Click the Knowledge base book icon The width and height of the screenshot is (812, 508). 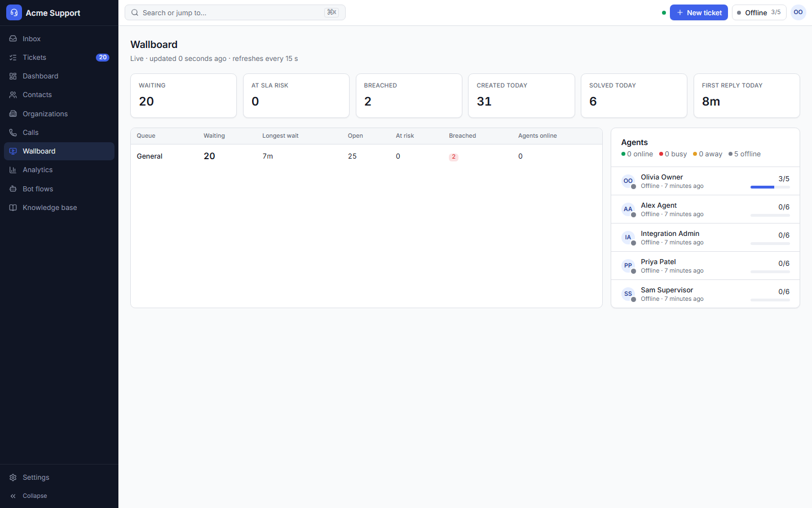13,208
